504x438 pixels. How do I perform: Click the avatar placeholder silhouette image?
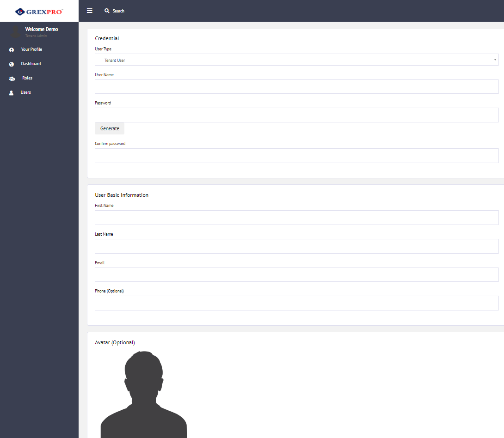tap(143, 395)
